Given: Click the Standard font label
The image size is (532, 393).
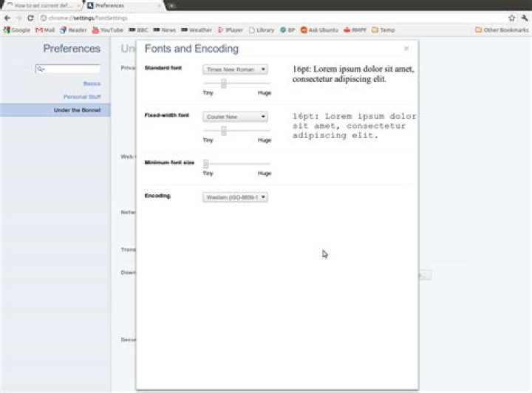Looking at the screenshot, I should (163, 68).
